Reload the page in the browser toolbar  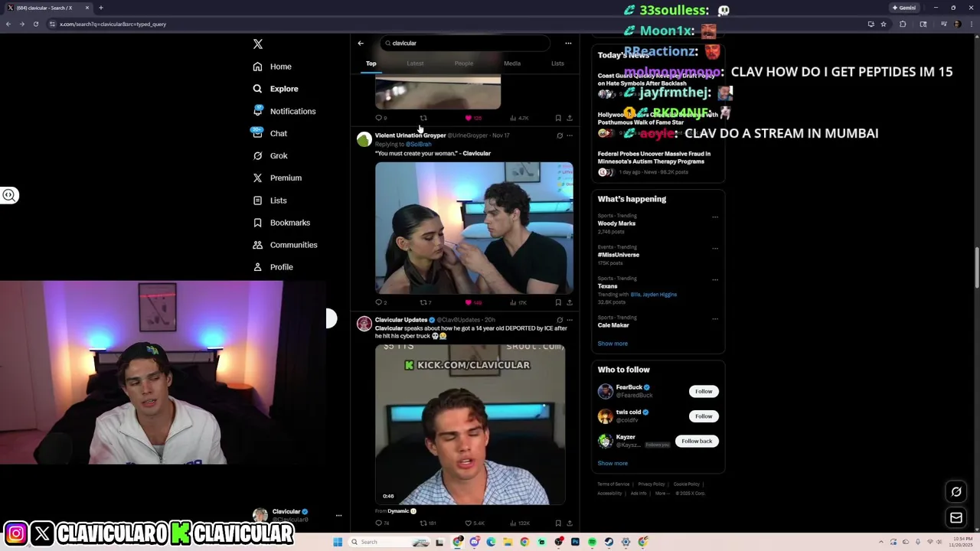coord(35,24)
